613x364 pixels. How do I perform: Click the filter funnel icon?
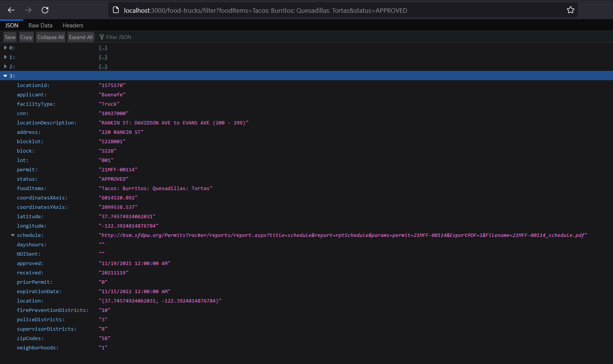102,37
